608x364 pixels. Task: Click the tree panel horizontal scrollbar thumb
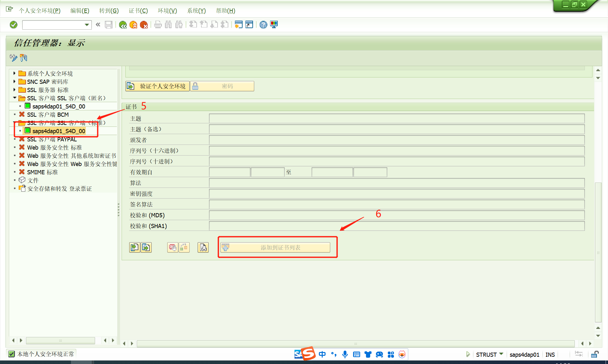[60, 341]
